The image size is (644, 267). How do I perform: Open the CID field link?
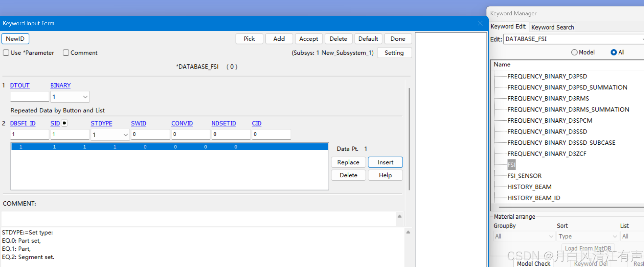coord(257,124)
